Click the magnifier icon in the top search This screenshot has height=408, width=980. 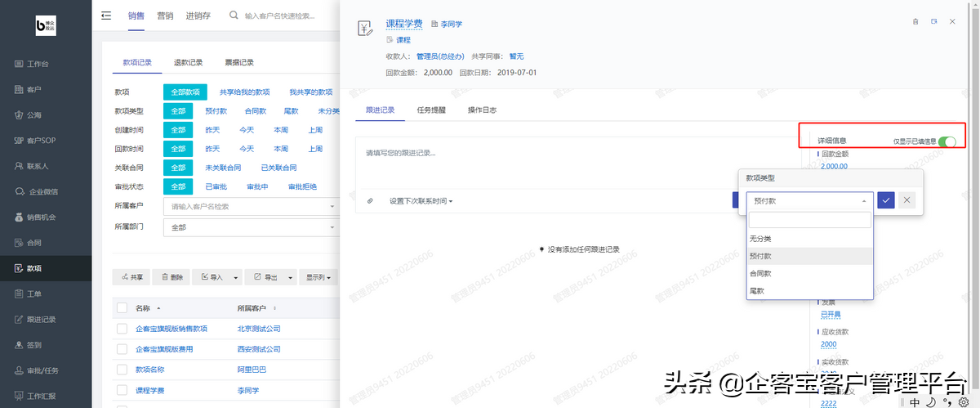click(x=234, y=15)
